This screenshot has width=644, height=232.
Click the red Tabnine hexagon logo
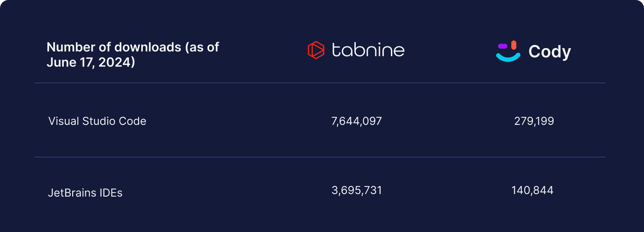pyautogui.click(x=316, y=50)
